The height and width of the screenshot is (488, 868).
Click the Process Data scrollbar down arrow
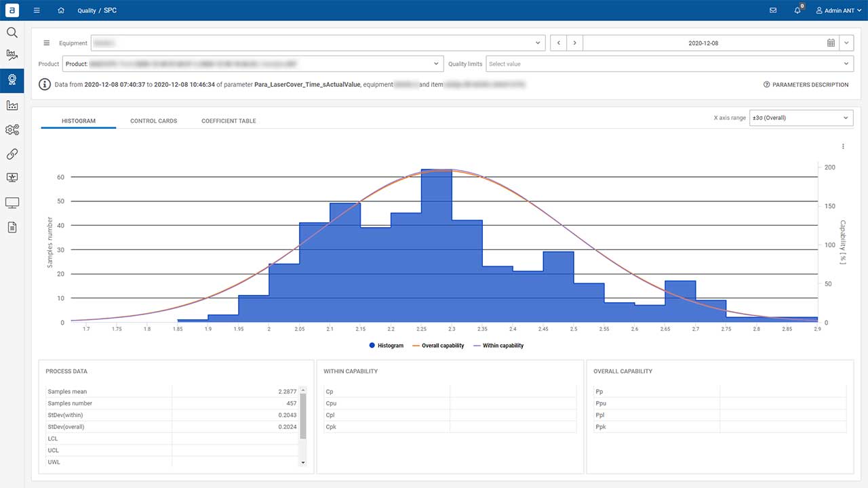click(x=303, y=463)
